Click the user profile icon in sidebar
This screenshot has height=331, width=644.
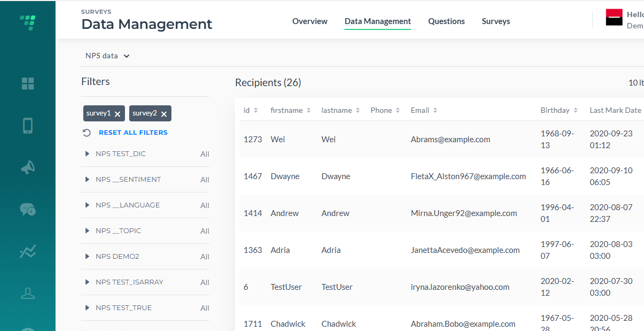click(x=28, y=293)
